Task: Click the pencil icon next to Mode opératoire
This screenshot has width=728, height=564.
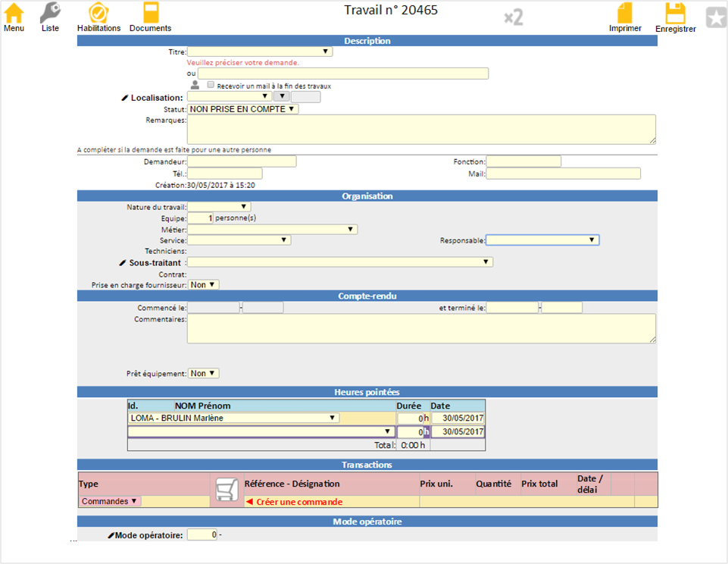Action: [x=111, y=536]
